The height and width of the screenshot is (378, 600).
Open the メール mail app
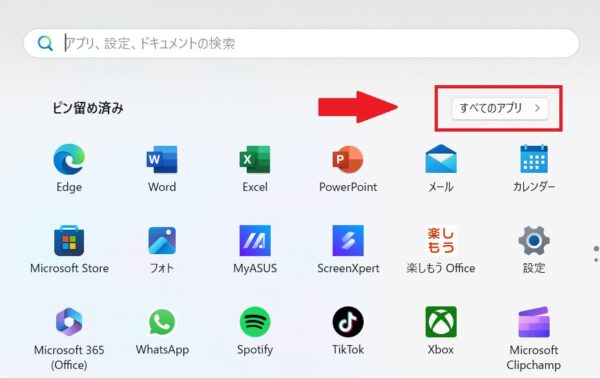(441, 159)
